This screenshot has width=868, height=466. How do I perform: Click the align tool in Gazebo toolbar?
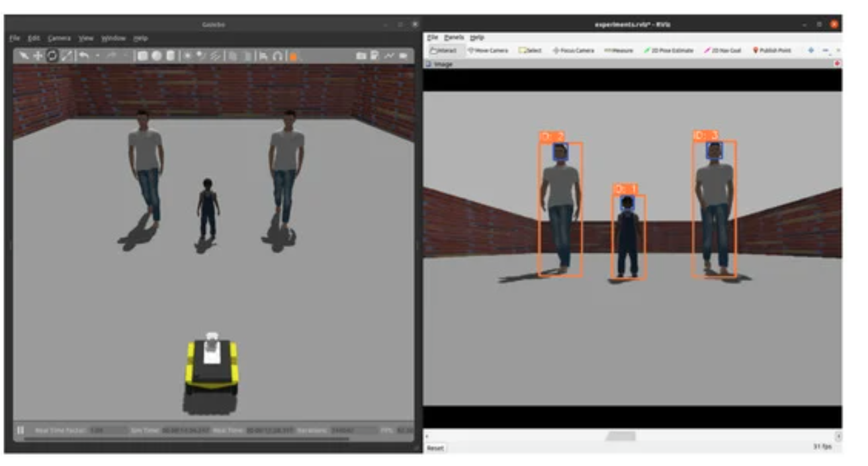click(263, 57)
